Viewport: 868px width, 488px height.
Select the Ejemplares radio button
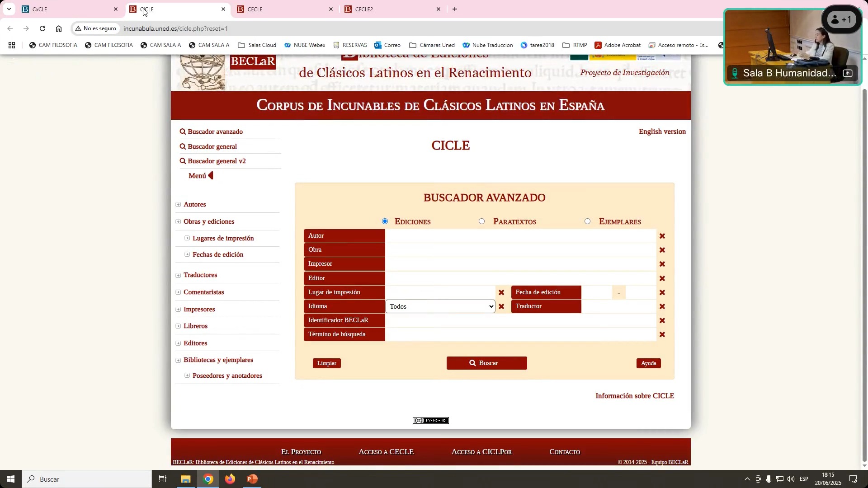[x=587, y=221]
